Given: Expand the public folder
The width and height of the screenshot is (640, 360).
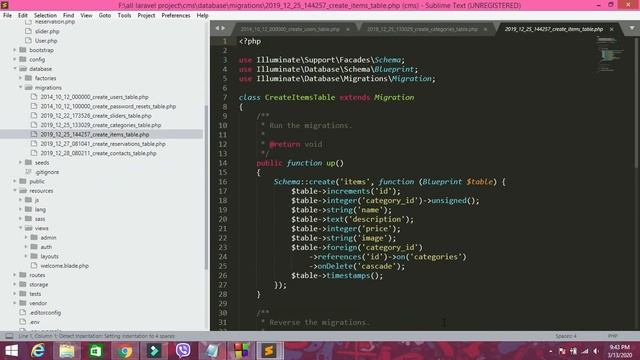Looking at the screenshot, I should point(15,181).
